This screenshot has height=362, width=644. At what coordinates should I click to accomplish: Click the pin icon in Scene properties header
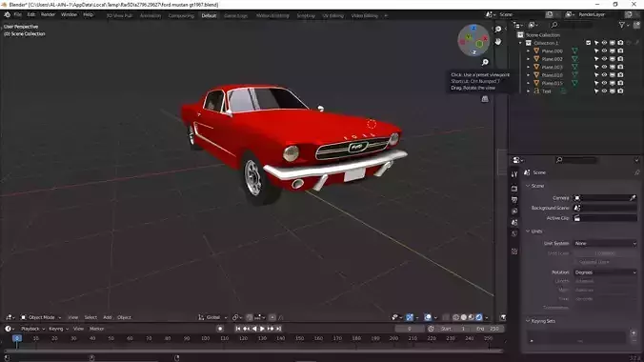[x=636, y=172]
